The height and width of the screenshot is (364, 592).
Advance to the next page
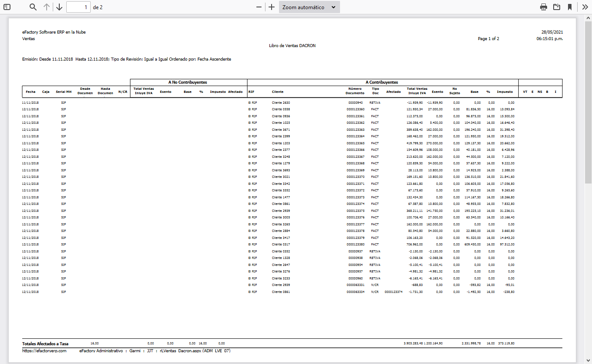(59, 7)
